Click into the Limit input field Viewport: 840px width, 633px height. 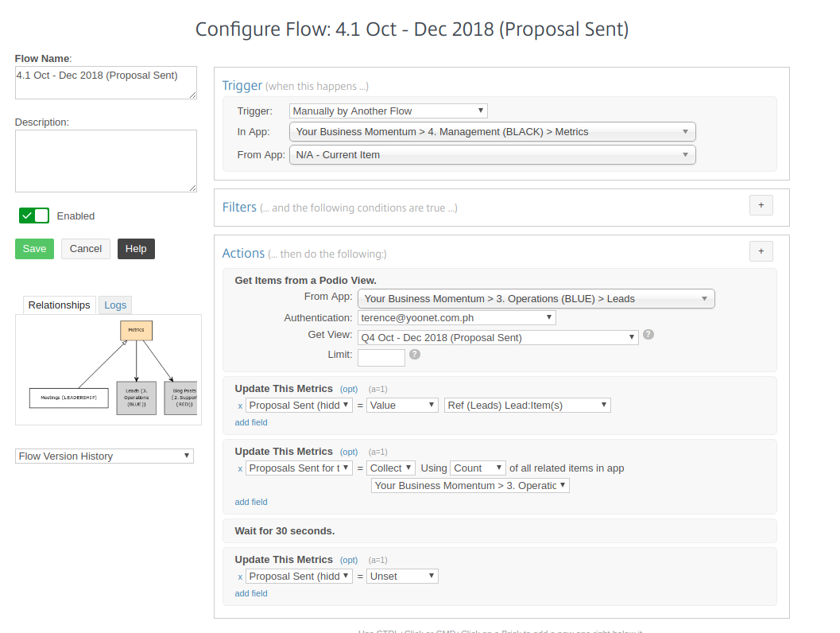click(x=381, y=358)
